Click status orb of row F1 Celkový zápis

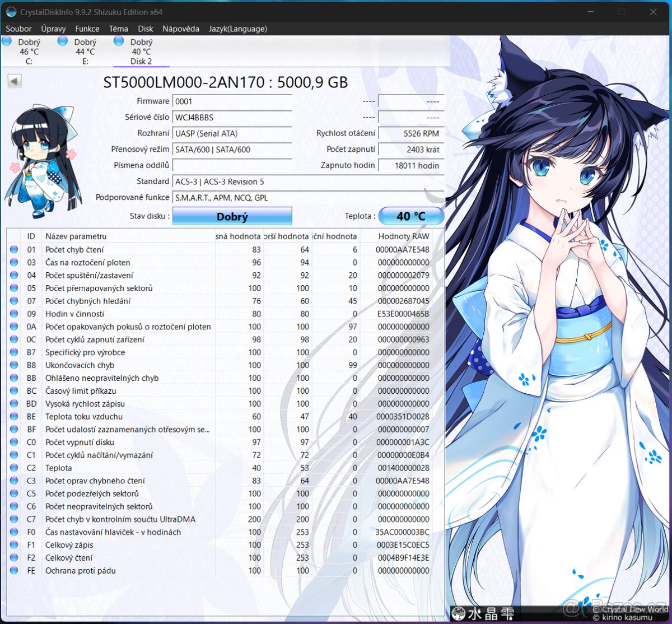(x=14, y=545)
